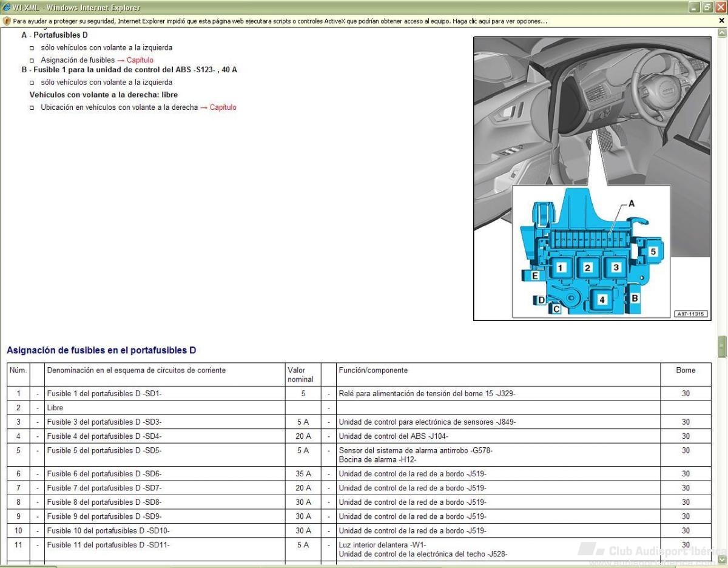Dismiss the information bar with its X
Viewport: 728px width, 568px height.
(x=722, y=21)
